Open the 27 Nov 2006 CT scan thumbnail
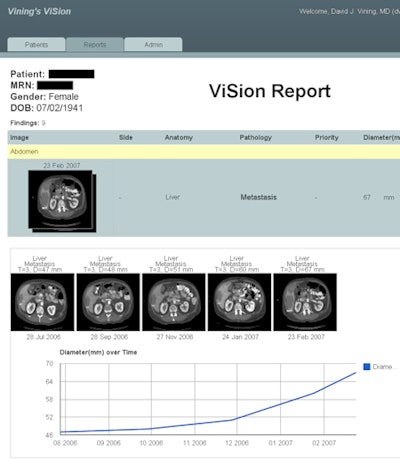Image resolution: width=400 pixels, height=460 pixels. tap(174, 302)
